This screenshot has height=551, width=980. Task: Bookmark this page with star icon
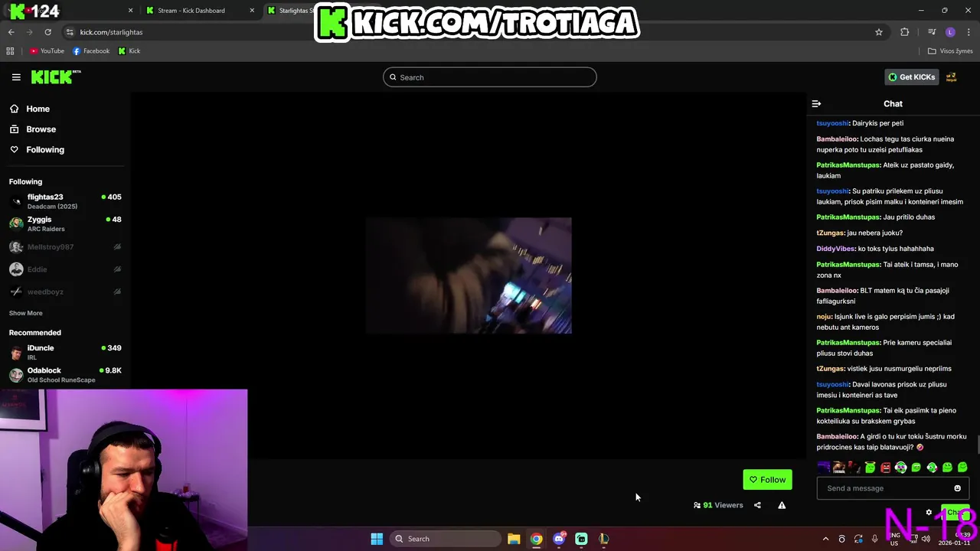879,32
